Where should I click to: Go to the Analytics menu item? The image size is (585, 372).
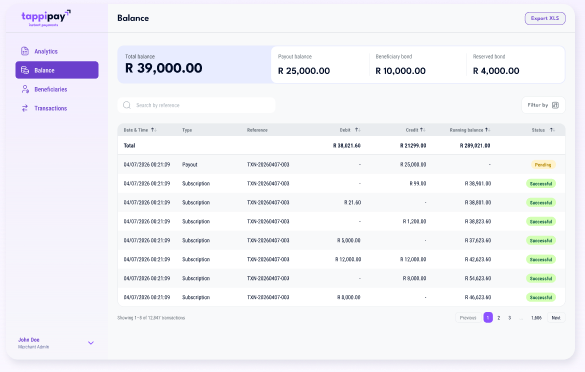[x=57, y=51]
